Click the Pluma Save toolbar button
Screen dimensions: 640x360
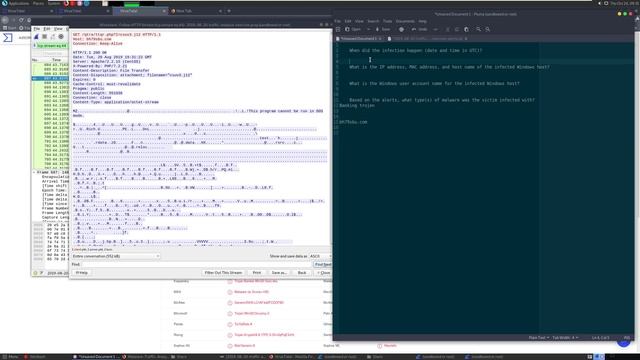click(x=383, y=29)
